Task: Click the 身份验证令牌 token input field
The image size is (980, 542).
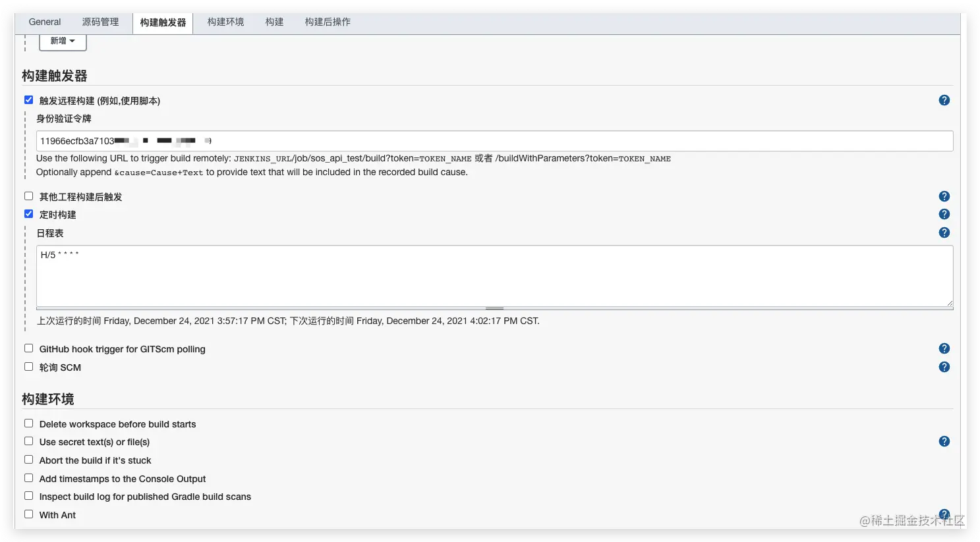Action: (x=494, y=141)
